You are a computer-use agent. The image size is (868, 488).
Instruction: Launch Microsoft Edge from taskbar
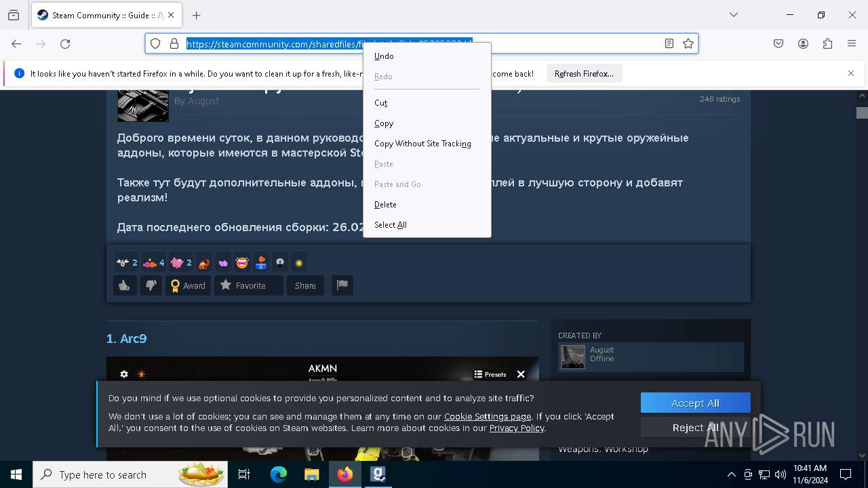[x=279, y=474]
